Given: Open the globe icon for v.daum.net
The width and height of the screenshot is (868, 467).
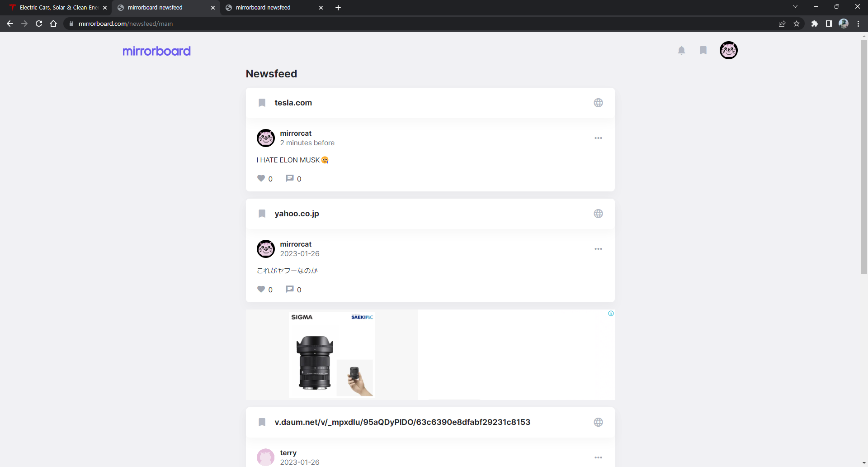Looking at the screenshot, I should (598, 422).
